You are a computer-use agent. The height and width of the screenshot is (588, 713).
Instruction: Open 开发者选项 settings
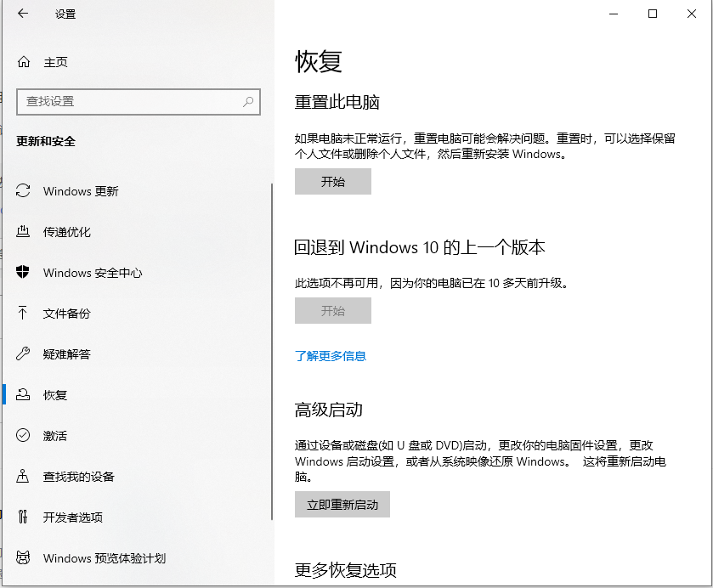coord(73,517)
